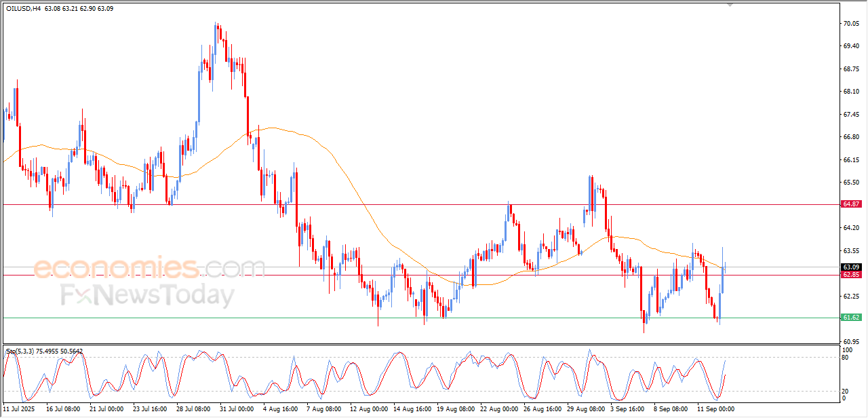868x418 pixels.
Task: Click the 11 Jul 2025 date label
Action: [18, 410]
